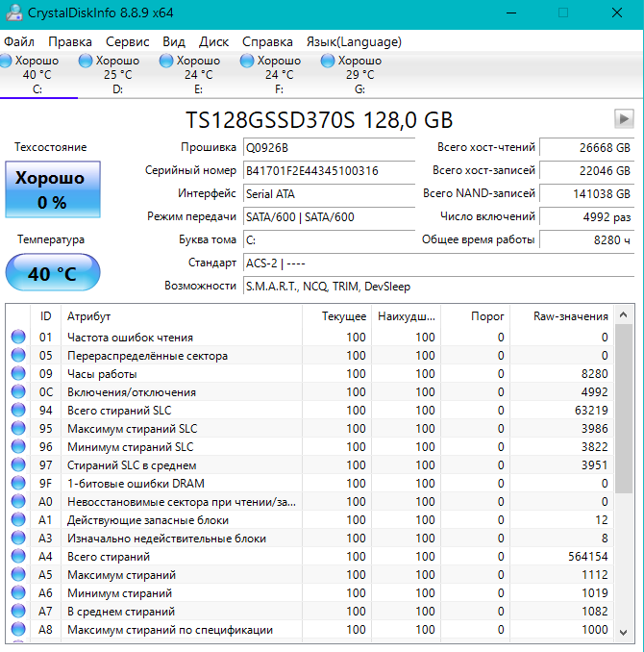
Task: Click the status orb for attribute A4
Action: [18, 557]
